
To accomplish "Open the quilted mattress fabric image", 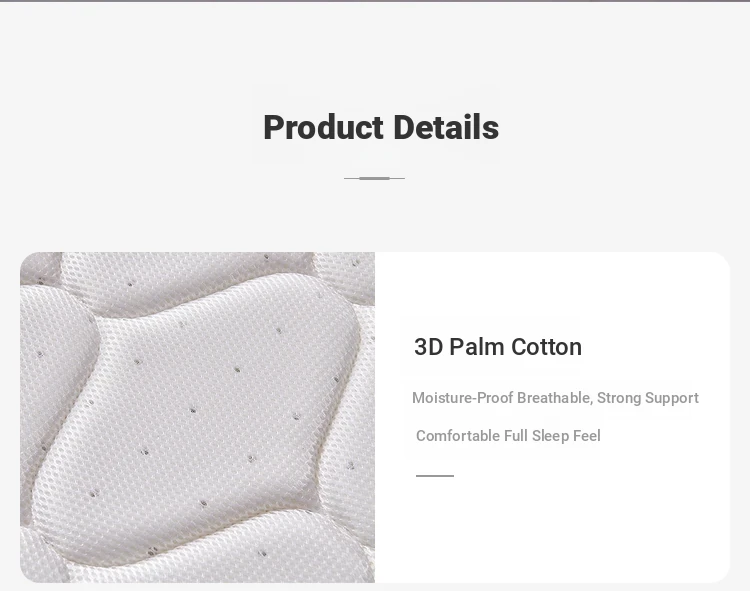I will pos(197,417).
